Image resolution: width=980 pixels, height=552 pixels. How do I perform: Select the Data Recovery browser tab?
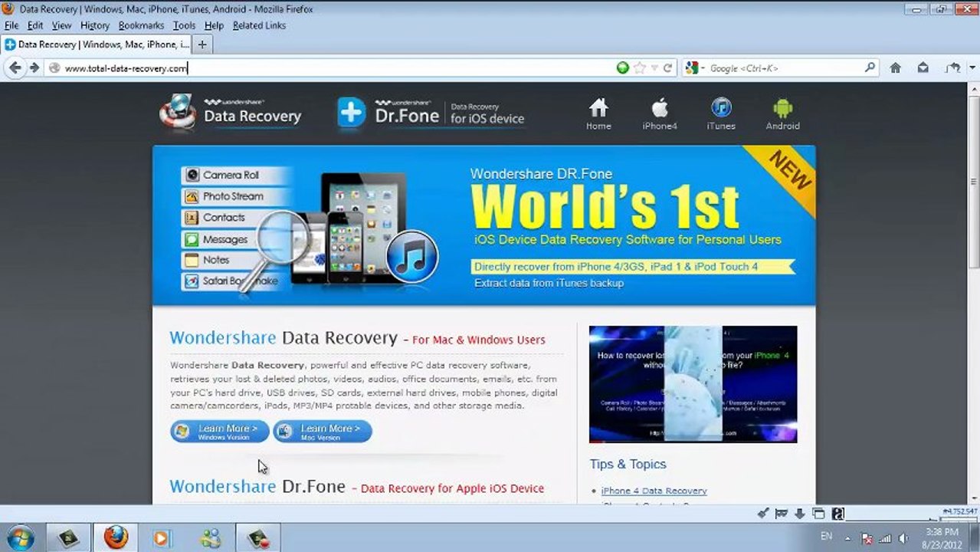95,44
